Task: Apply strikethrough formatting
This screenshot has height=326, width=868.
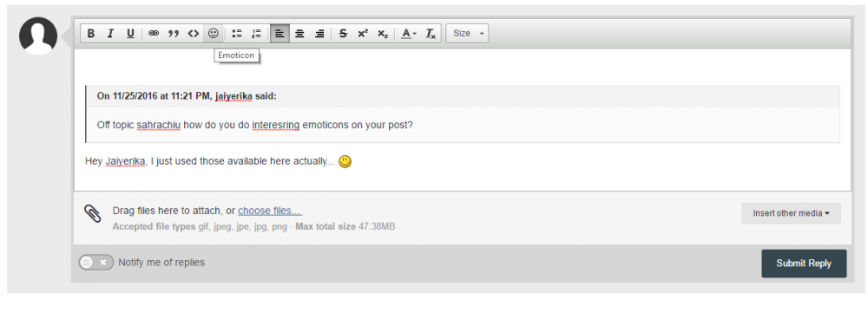Action: coord(343,34)
